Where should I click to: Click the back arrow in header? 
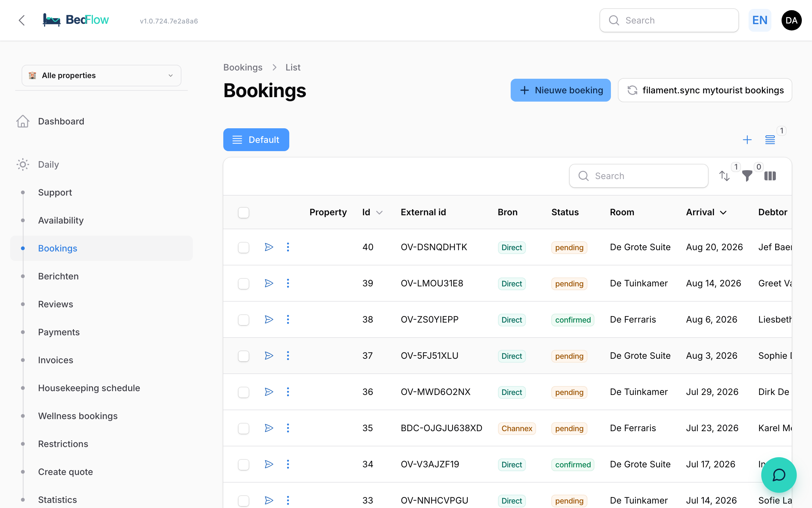(x=22, y=21)
